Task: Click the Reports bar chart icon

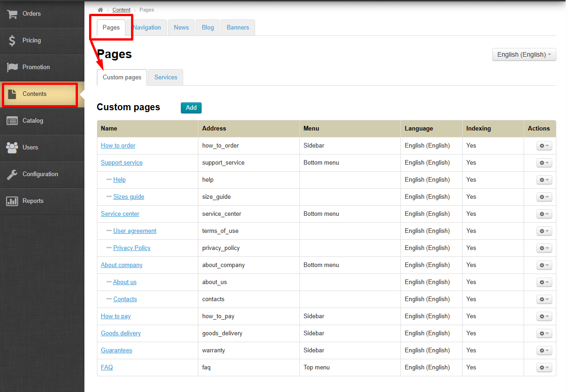Action: pyautogui.click(x=12, y=201)
